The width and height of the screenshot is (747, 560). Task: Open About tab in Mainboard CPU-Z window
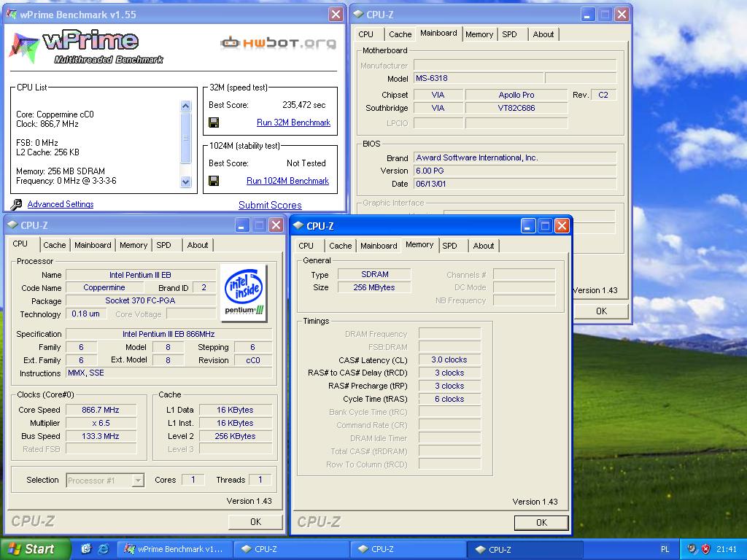click(x=543, y=34)
